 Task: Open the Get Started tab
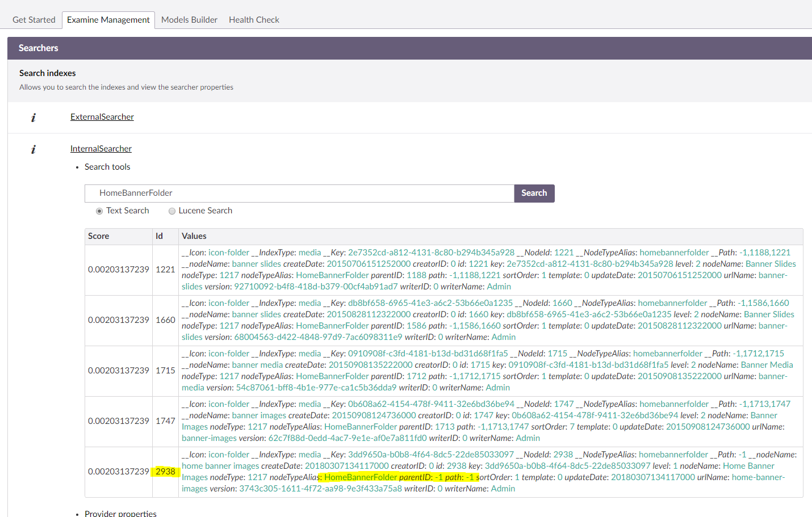34,20
